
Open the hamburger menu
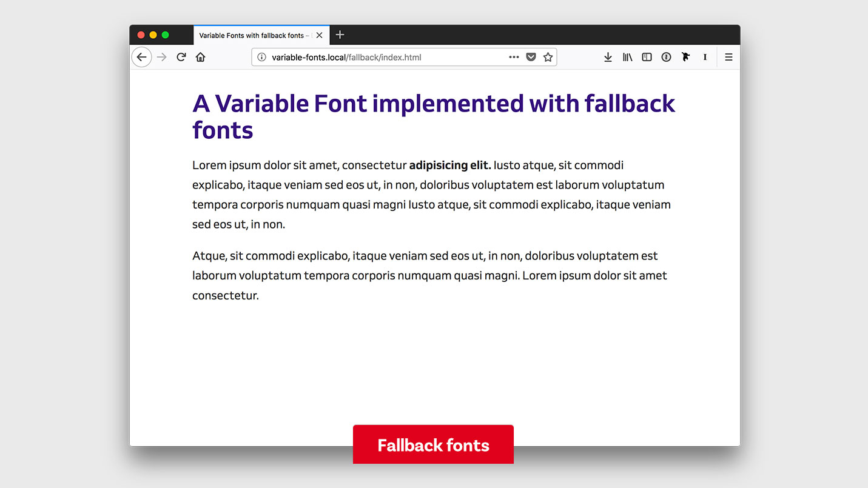728,56
